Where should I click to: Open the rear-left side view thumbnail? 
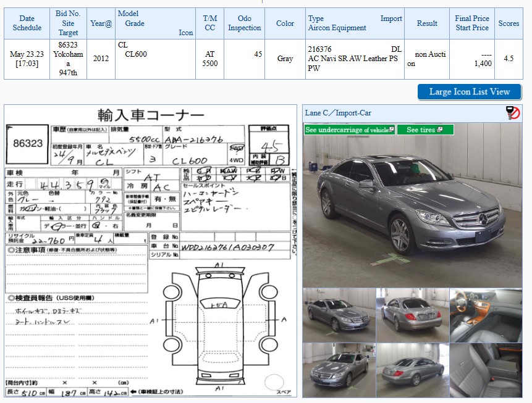(x=413, y=370)
